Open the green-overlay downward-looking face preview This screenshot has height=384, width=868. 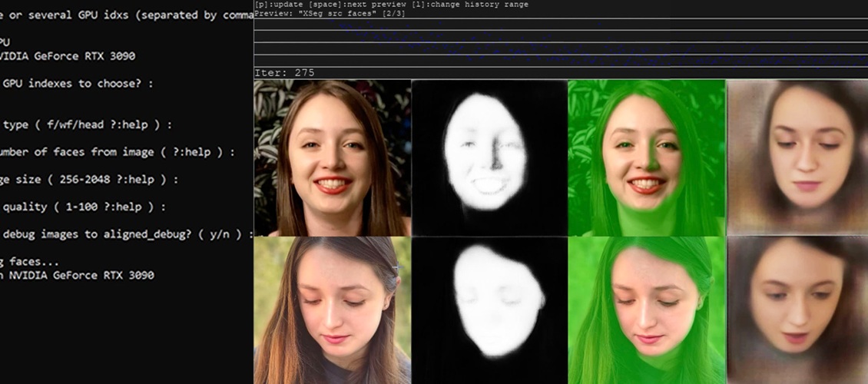[646, 310]
